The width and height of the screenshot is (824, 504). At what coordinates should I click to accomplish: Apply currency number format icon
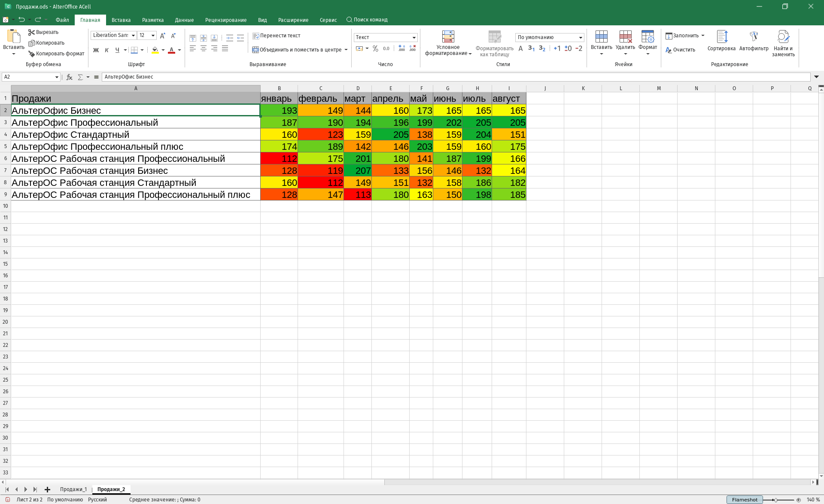click(360, 49)
